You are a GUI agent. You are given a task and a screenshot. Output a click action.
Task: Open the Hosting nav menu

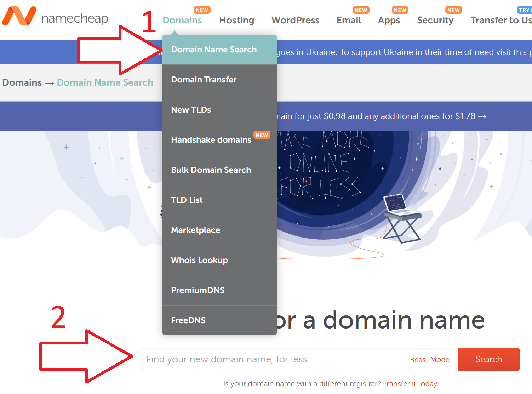pyautogui.click(x=236, y=20)
